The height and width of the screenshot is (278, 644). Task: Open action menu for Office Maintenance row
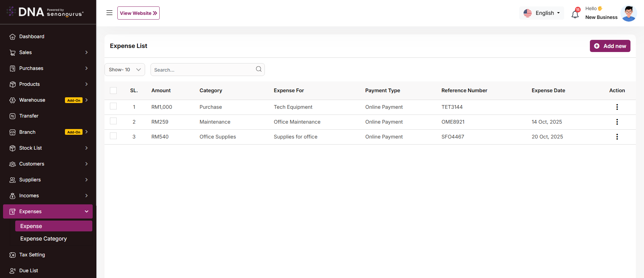617,122
